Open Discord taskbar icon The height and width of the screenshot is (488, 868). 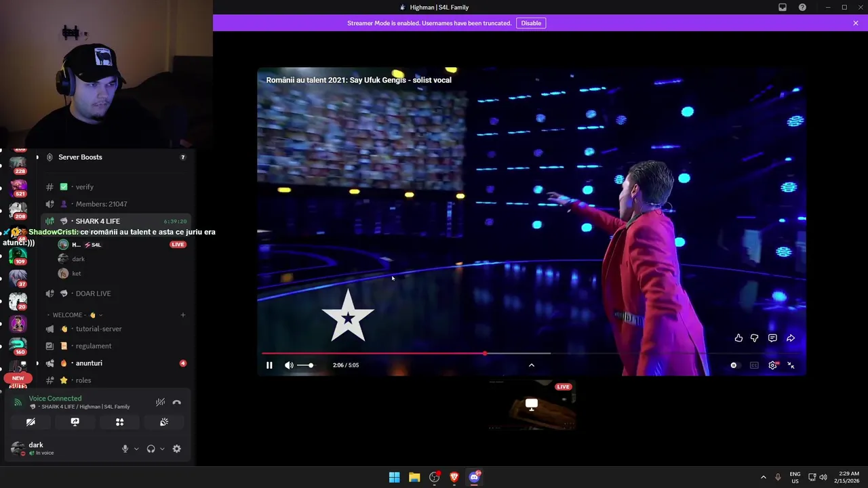(x=475, y=477)
